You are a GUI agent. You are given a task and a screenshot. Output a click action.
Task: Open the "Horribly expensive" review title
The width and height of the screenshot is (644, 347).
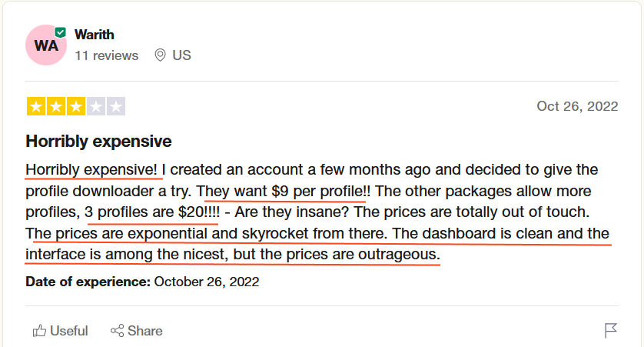pyautogui.click(x=98, y=142)
